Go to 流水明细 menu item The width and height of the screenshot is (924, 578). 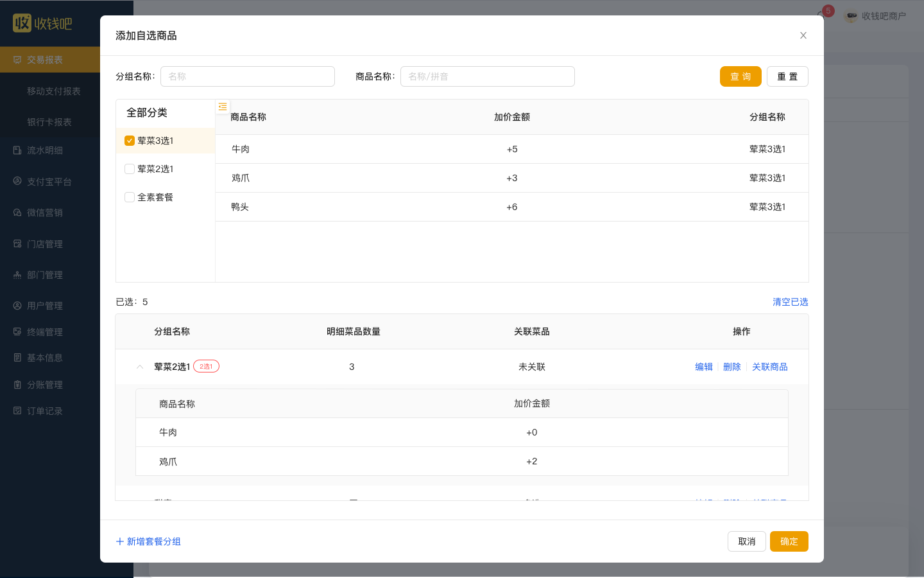[x=45, y=150]
